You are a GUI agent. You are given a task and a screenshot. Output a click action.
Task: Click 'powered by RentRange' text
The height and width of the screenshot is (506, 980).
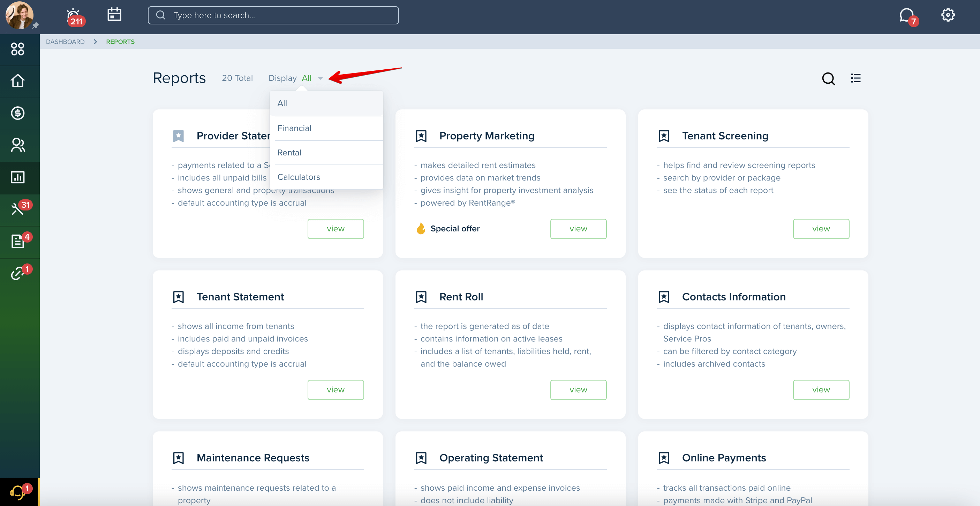[468, 202]
